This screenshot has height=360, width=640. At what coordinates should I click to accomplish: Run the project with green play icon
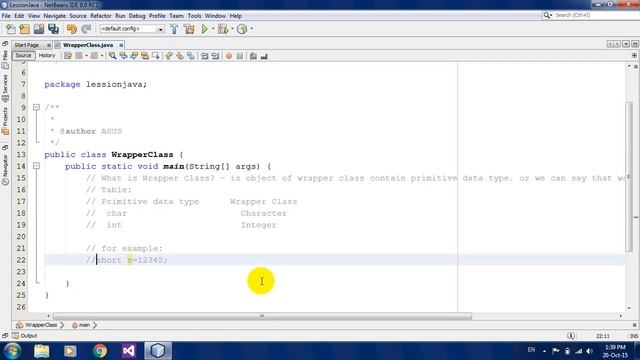[204, 29]
